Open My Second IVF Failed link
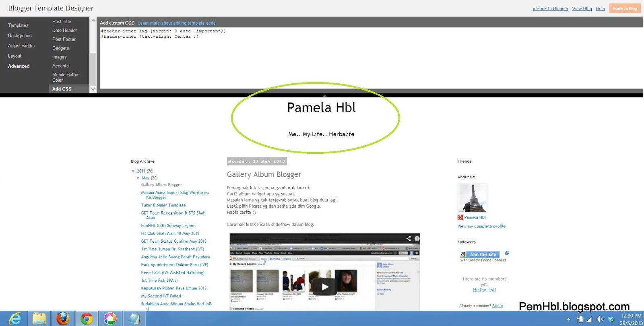644x326 pixels. click(x=161, y=296)
